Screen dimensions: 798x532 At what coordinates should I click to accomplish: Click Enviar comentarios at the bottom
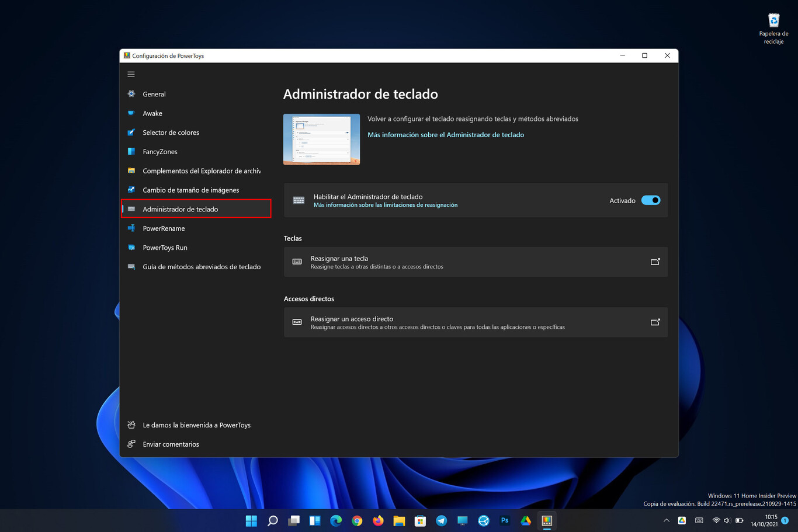click(x=171, y=444)
